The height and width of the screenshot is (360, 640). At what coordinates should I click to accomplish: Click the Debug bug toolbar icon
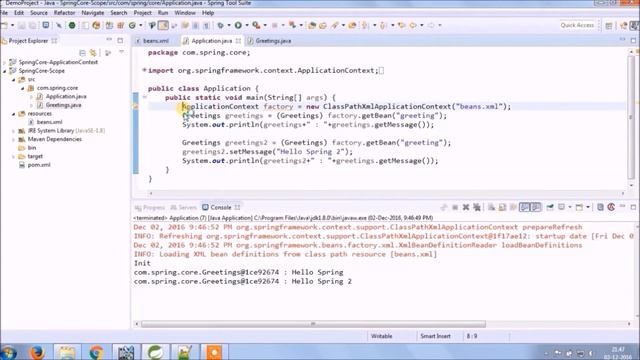(220, 25)
